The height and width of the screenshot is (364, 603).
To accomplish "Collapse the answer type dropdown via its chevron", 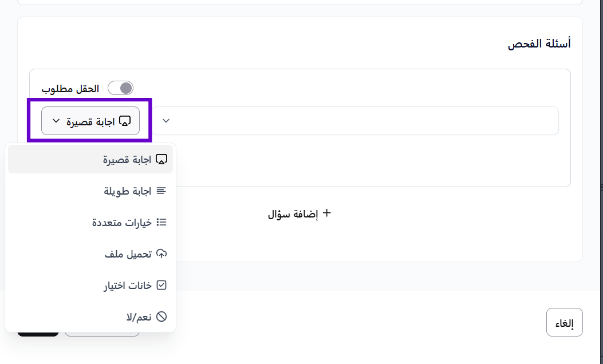I will click(56, 121).
